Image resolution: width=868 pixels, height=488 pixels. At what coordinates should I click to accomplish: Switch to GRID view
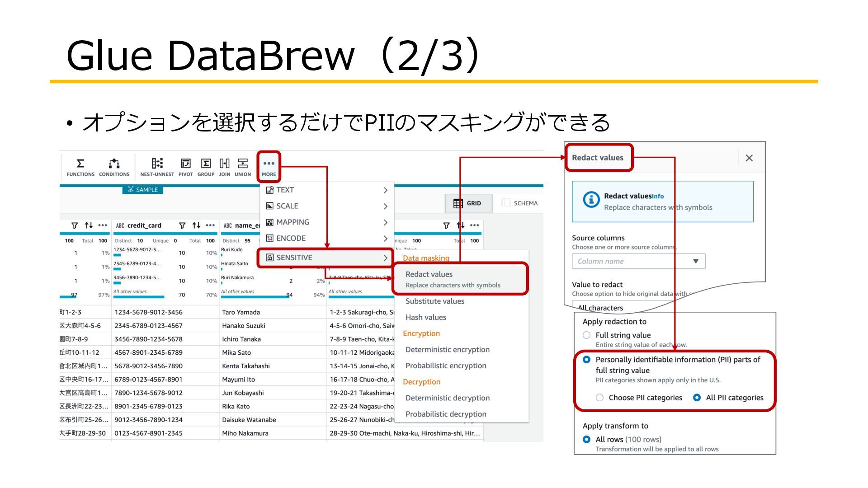point(467,203)
